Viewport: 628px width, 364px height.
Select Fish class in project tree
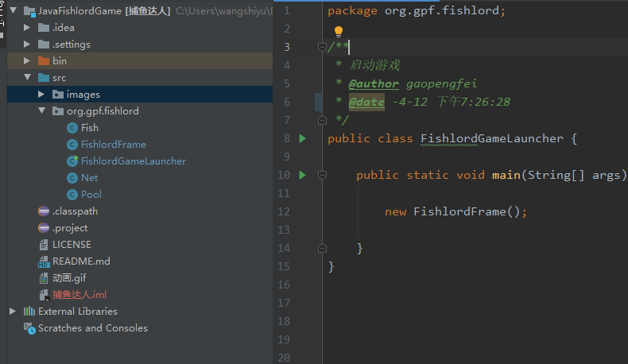click(90, 128)
